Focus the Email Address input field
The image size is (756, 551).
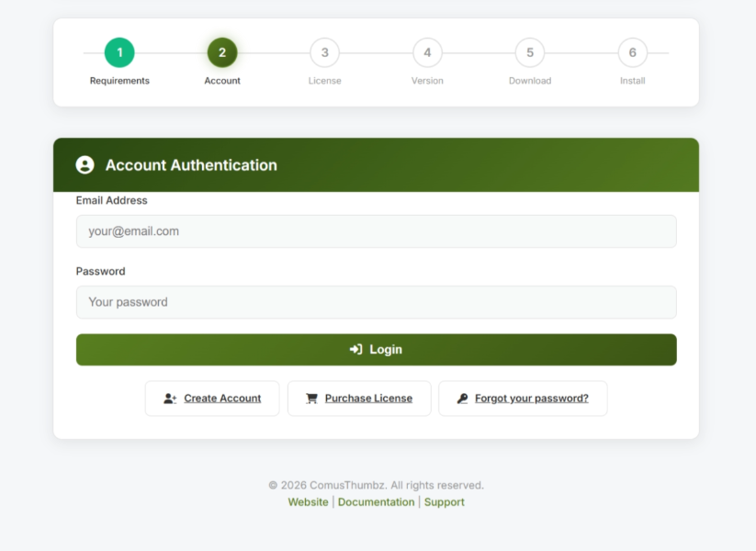376,231
